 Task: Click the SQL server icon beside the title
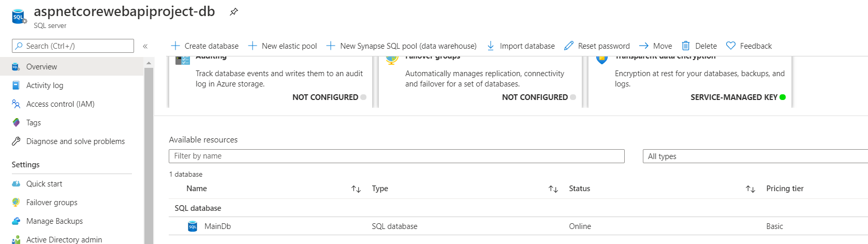click(x=19, y=17)
